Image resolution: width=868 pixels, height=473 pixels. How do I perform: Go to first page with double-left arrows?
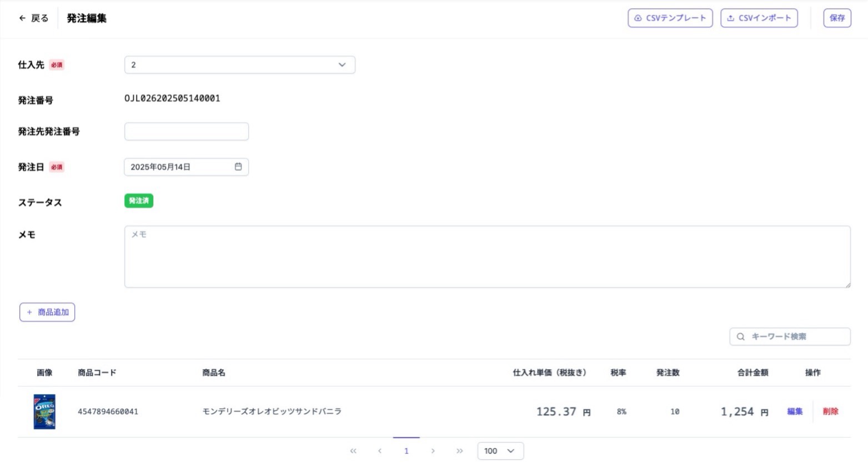(x=353, y=451)
